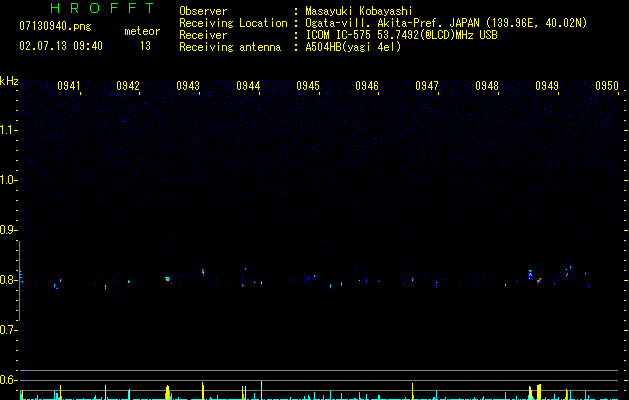The width and height of the screenshot is (629, 400).
Task: Click the 0.9 kHz axis label
Action: click(x=8, y=230)
